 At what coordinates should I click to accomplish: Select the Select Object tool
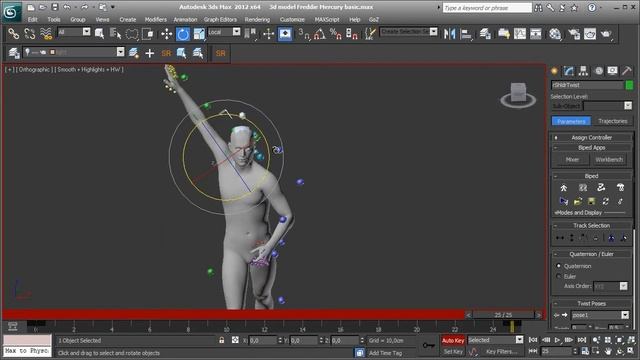(99, 33)
